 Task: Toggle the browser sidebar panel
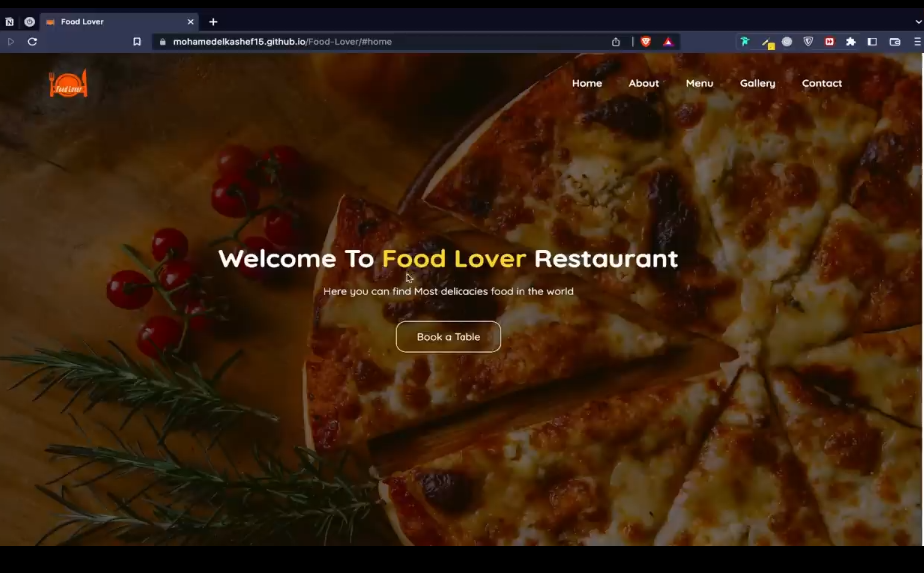pos(873,41)
